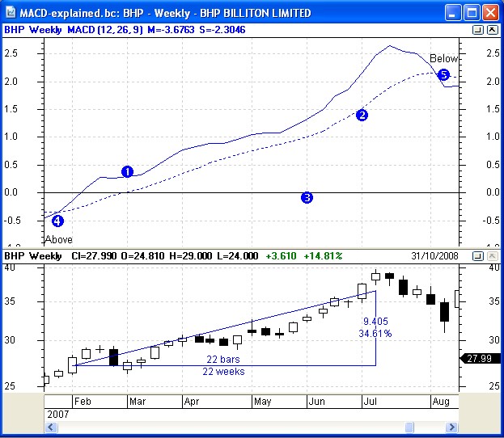This screenshot has width=504, height=438.
Task: Click the +14.81% percent change value
Action: click(x=323, y=256)
